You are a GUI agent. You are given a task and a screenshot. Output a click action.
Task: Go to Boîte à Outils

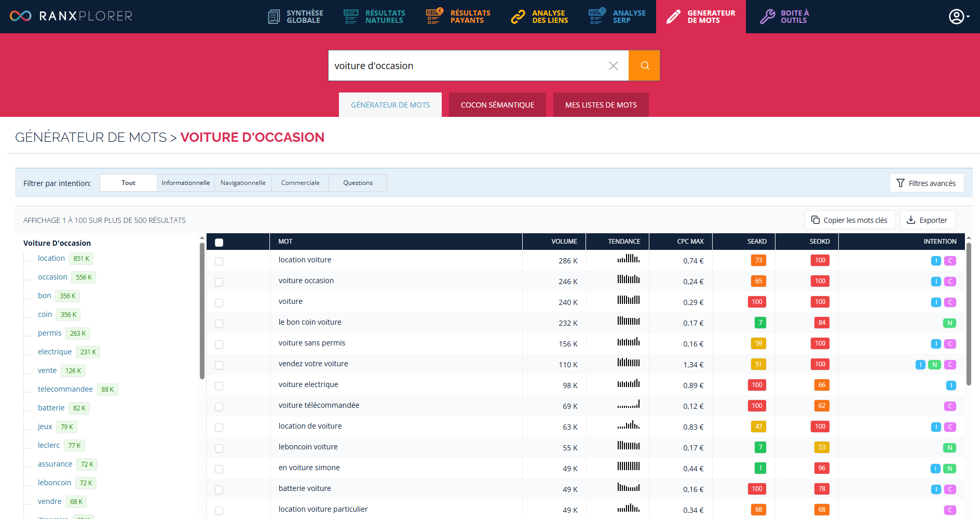tap(784, 17)
